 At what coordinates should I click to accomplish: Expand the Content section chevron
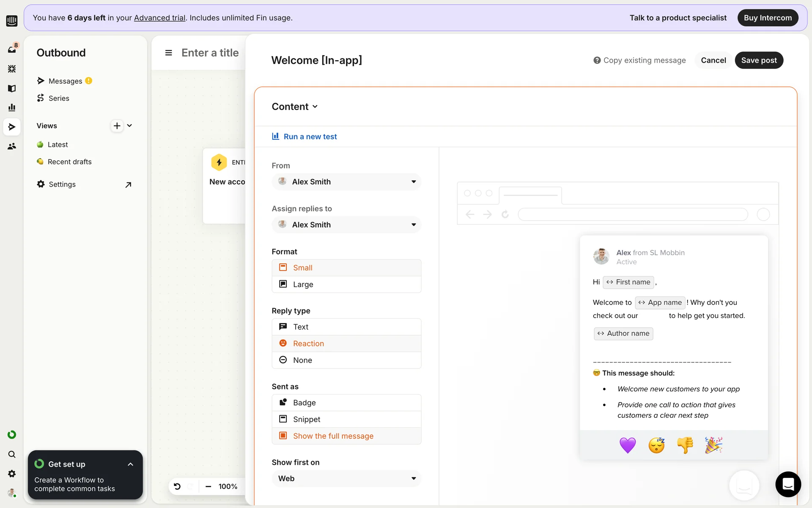[x=315, y=107]
